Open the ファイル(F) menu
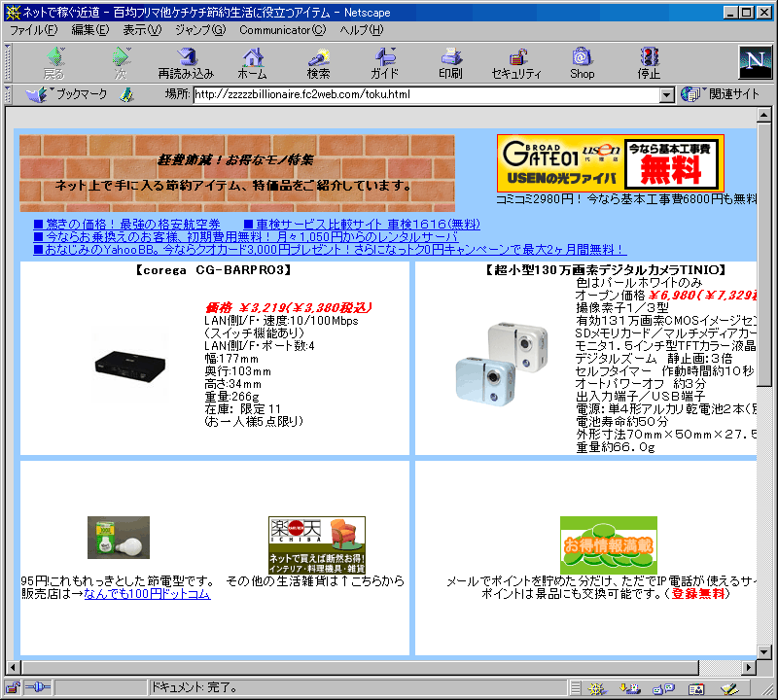Viewport: 778px width, 700px height. point(34,30)
